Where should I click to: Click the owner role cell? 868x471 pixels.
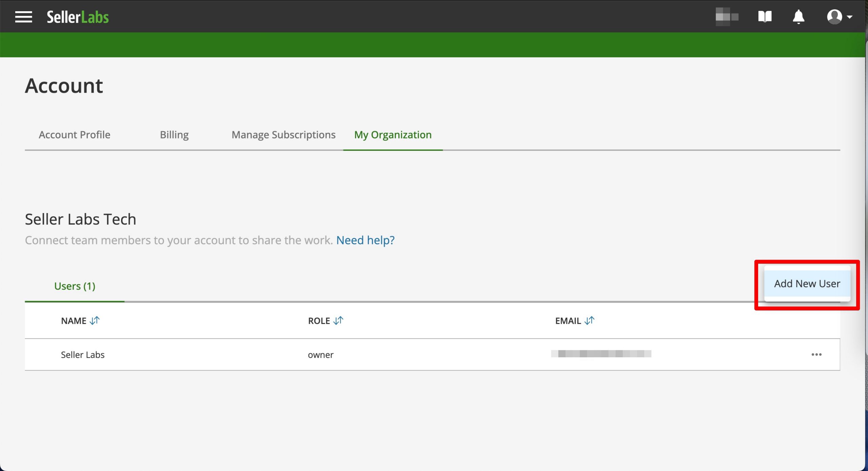[x=320, y=355]
